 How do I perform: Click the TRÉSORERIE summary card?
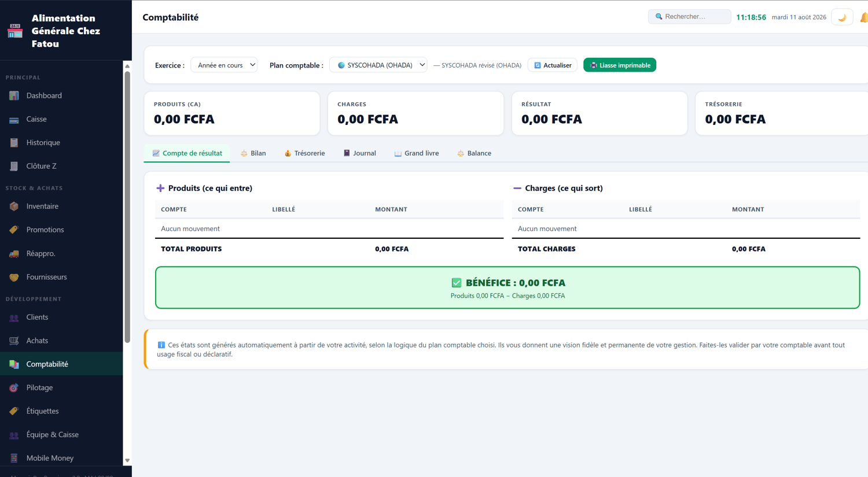(x=782, y=113)
